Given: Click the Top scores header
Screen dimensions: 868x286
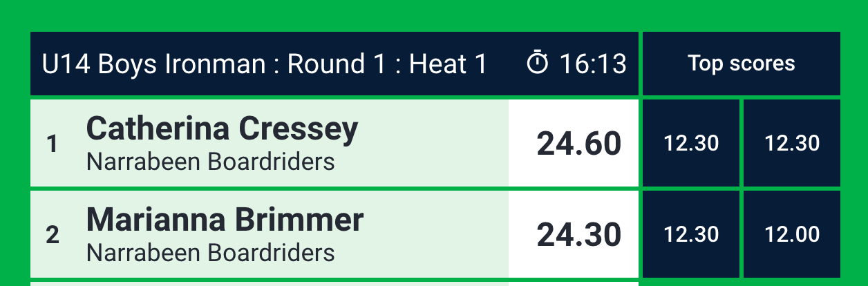Looking at the screenshot, I should (x=742, y=64).
